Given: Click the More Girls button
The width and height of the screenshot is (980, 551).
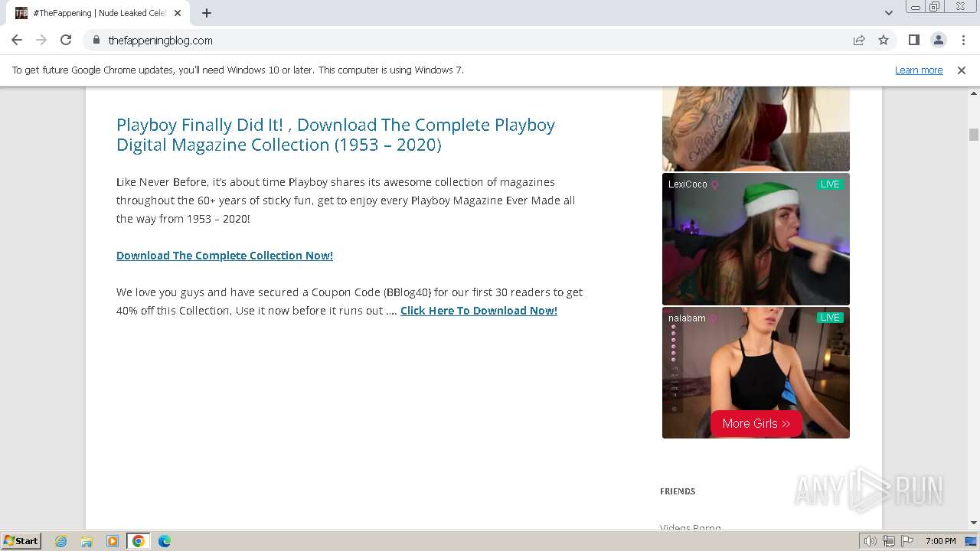Looking at the screenshot, I should 756,423.
